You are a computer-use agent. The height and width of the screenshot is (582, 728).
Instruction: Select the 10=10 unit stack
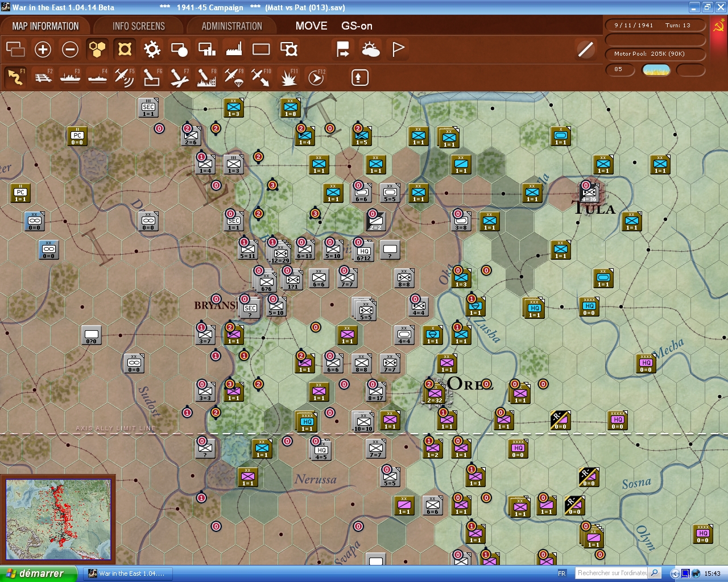pyautogui.click(x=364, y=422)
